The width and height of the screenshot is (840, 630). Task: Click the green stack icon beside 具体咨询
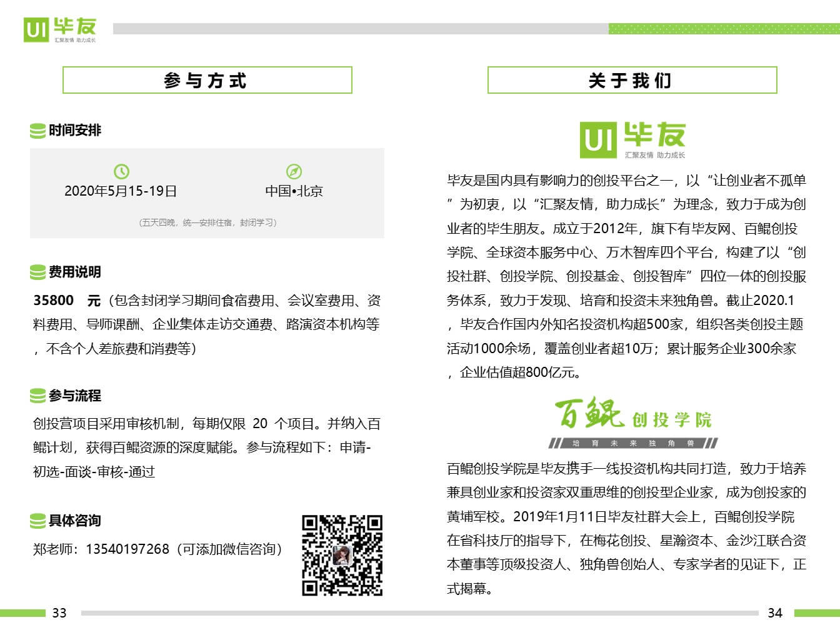[x=37, y=521]
